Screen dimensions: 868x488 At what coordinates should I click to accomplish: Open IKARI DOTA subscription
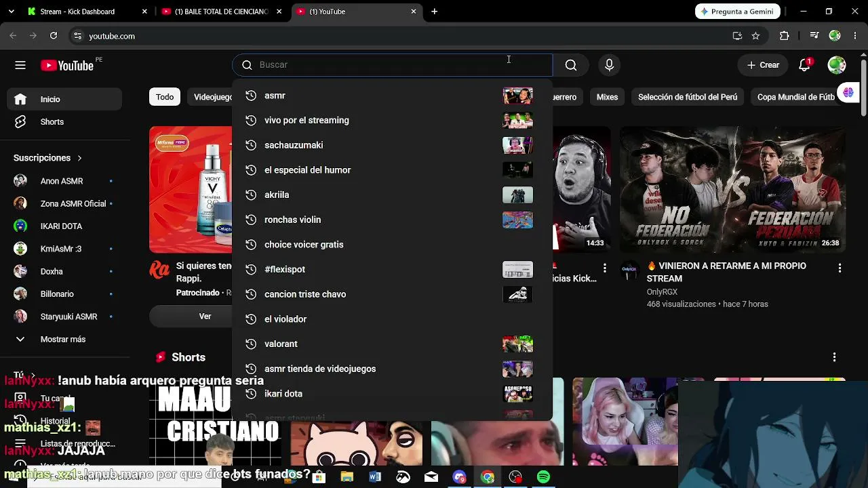[x=65, y=226]
